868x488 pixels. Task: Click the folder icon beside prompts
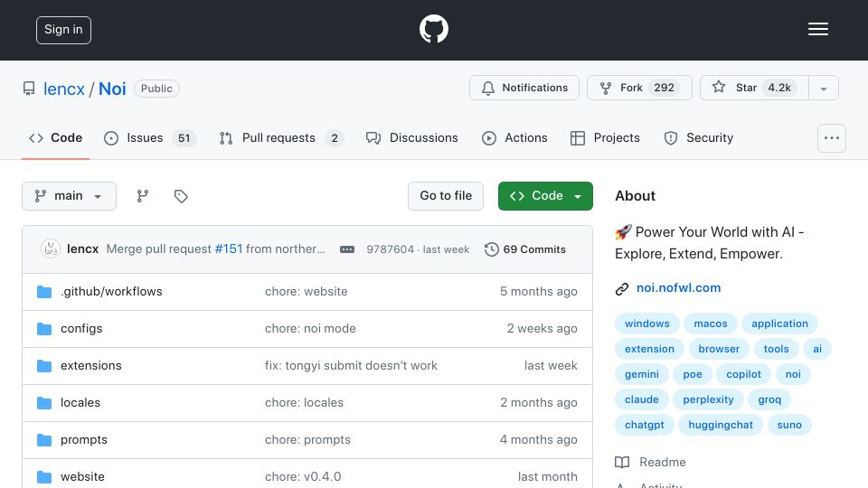coord(44,440)
